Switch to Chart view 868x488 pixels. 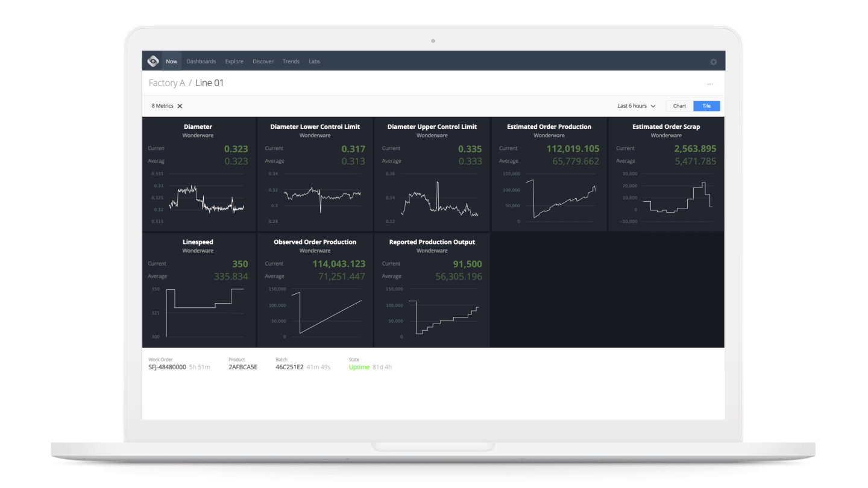point(679,105)
